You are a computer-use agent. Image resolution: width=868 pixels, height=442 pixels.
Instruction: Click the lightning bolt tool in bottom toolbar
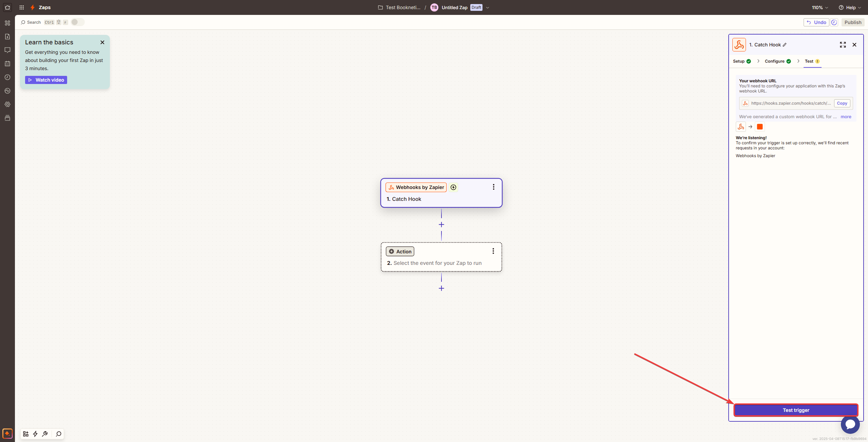35,434
